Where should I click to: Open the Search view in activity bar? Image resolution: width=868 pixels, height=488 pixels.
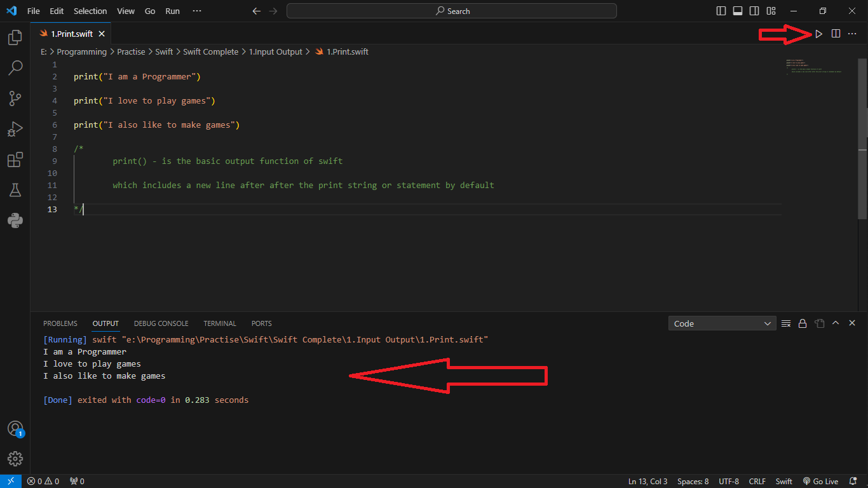click(15, 67)
